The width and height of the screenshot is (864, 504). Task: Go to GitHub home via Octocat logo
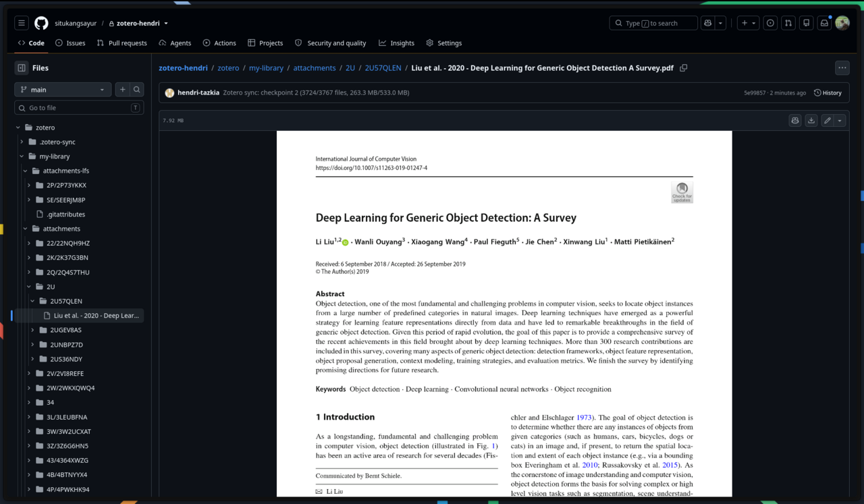pos(41,23)
